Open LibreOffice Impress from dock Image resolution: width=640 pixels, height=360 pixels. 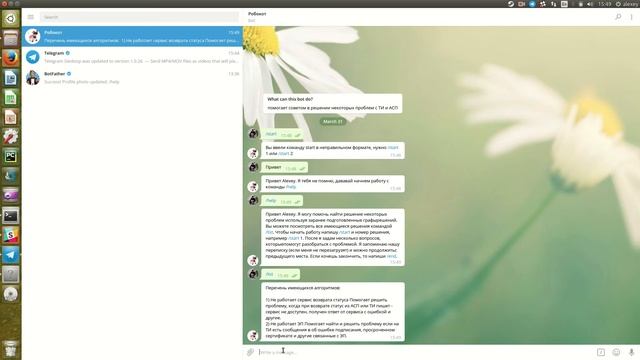[11, 117]
